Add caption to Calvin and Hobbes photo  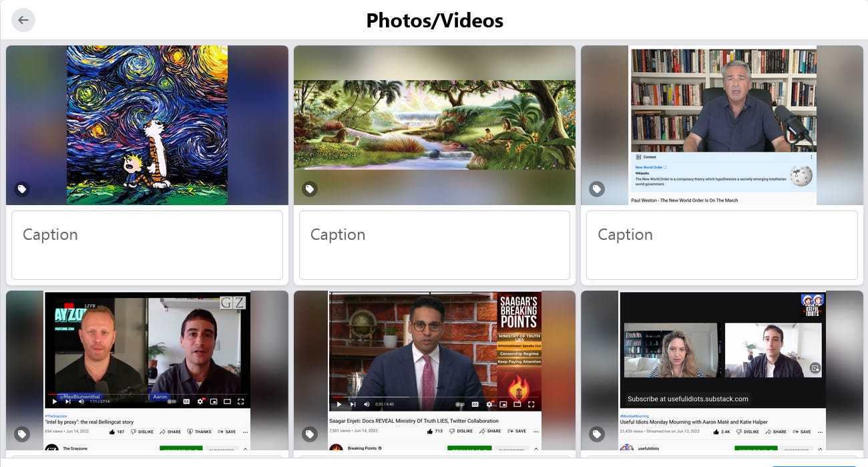(x=147, y=245)
